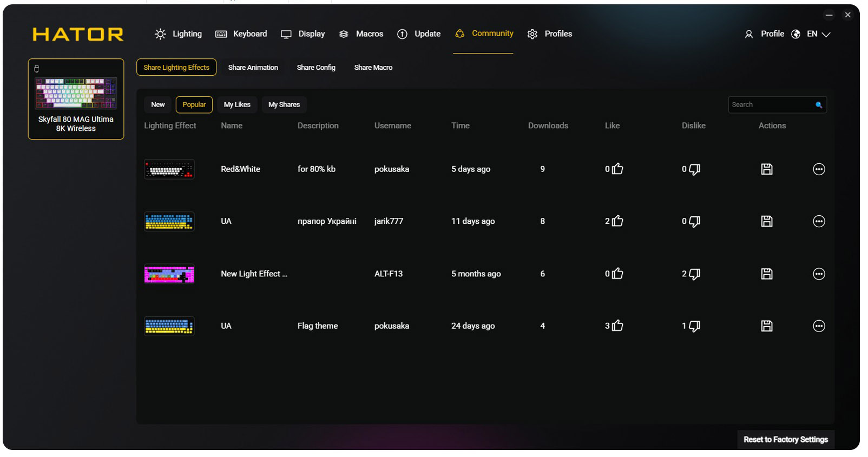868x457 pixels.
Task: Save the ALT-F13 lighting effect
Action: [x=766, y=274]
